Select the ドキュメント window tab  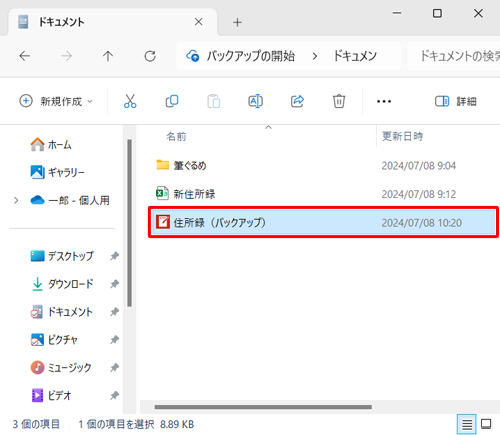pos(112,22)
